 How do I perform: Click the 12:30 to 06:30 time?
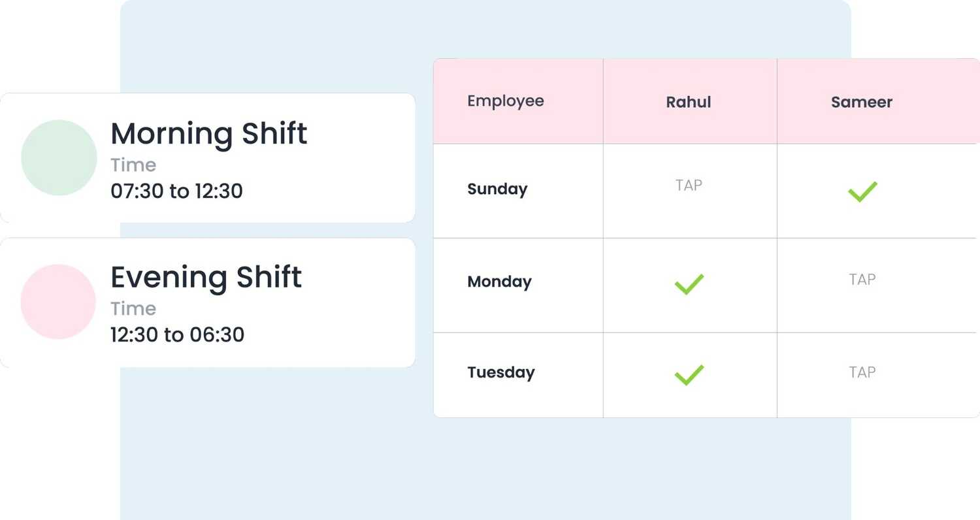pos(177,335)
